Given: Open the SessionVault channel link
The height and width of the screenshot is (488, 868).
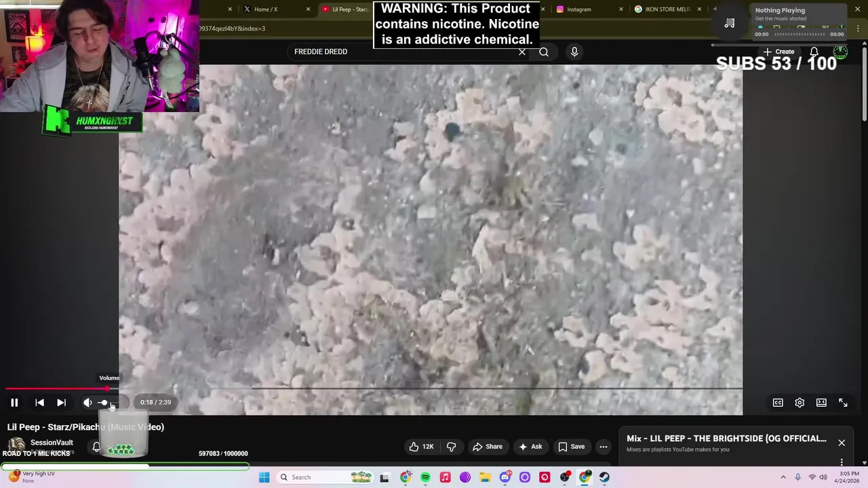Looking at the screenshot, I should (52, 443).
